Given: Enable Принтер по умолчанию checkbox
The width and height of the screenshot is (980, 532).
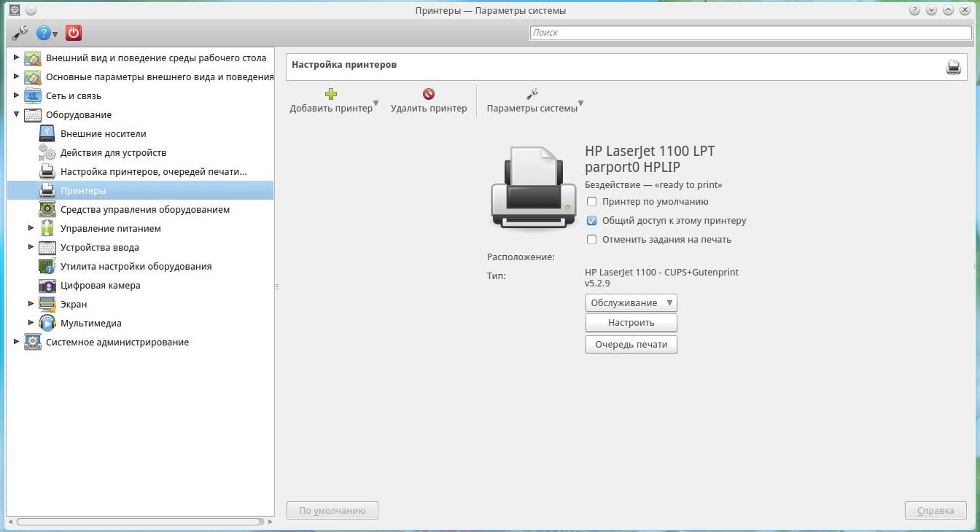Looking at the screenshot, I should pyautogui.click(x=591, y=202).
